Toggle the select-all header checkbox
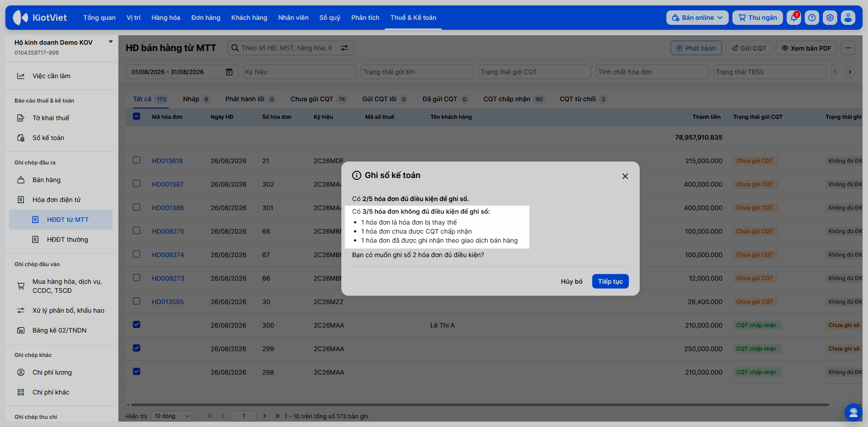The height and width of the screenshot is (427, 868). (137, 116)
